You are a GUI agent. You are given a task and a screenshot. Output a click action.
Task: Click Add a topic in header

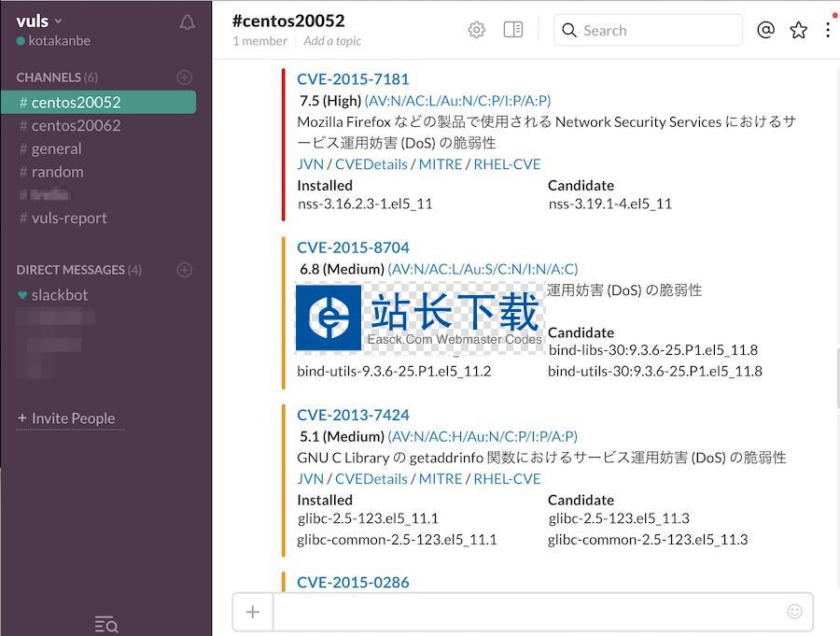click(x=332, y=41)
